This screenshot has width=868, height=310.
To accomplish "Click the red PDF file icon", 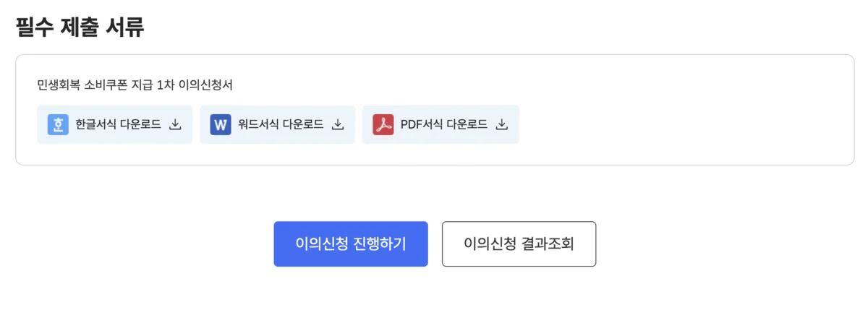I will click(383, 124).
